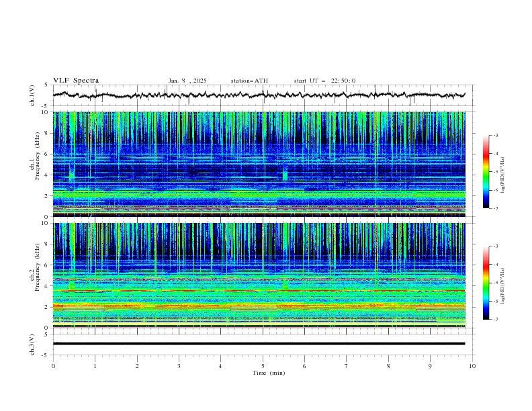Click the 'Time (min)' axis label
The height and width of the screenshot is (411, 532).
pyautogui.click(x=269, y=373)
